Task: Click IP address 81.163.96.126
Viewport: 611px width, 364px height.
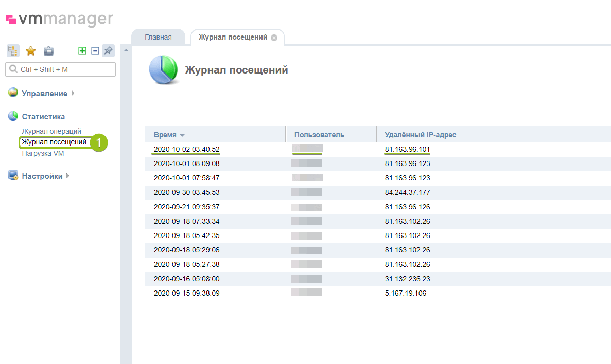Action: click(x=407, y=207)
